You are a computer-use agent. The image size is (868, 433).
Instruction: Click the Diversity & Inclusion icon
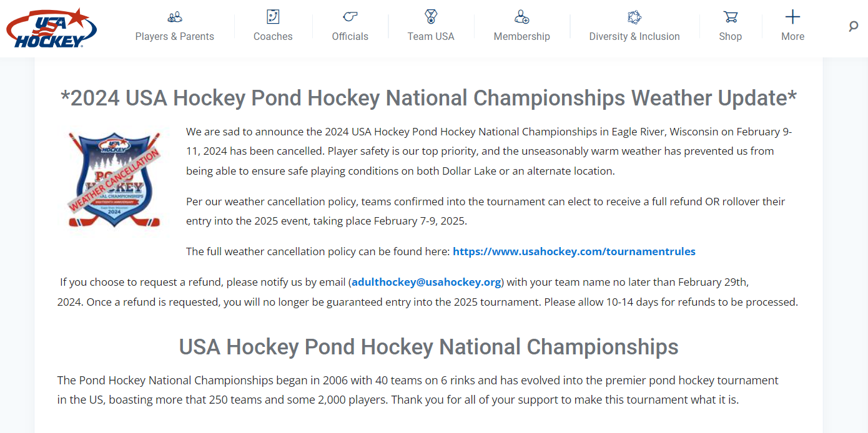tap(634, 17)
